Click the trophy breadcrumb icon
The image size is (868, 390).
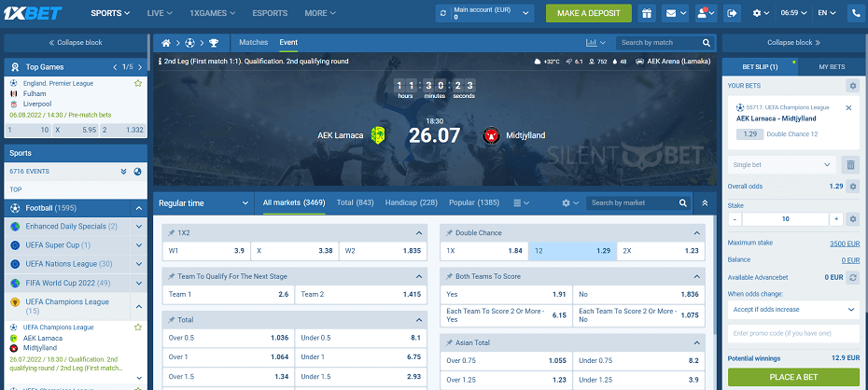[214, 43]
